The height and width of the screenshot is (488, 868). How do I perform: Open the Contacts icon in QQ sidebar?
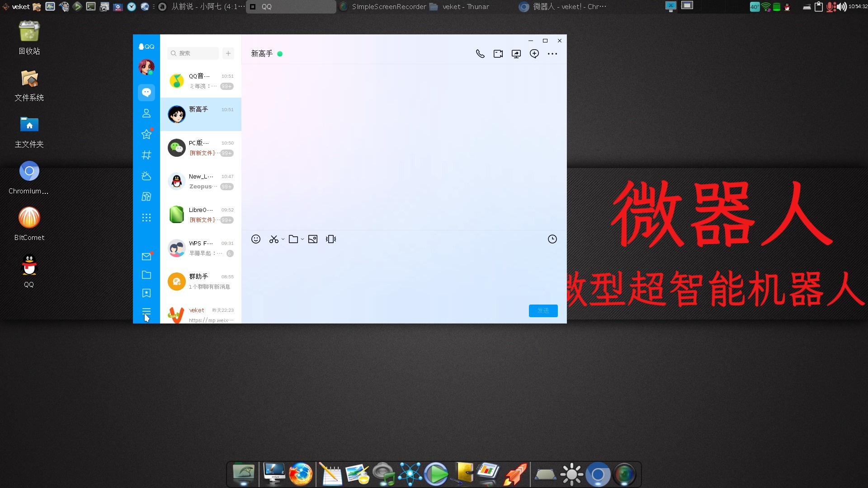click(x=146, y=113)
